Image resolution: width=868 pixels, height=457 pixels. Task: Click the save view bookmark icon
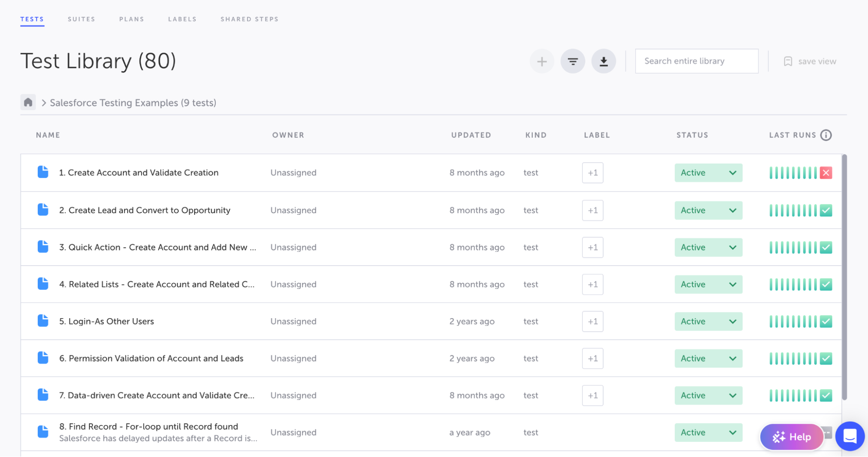pos(787,61)
